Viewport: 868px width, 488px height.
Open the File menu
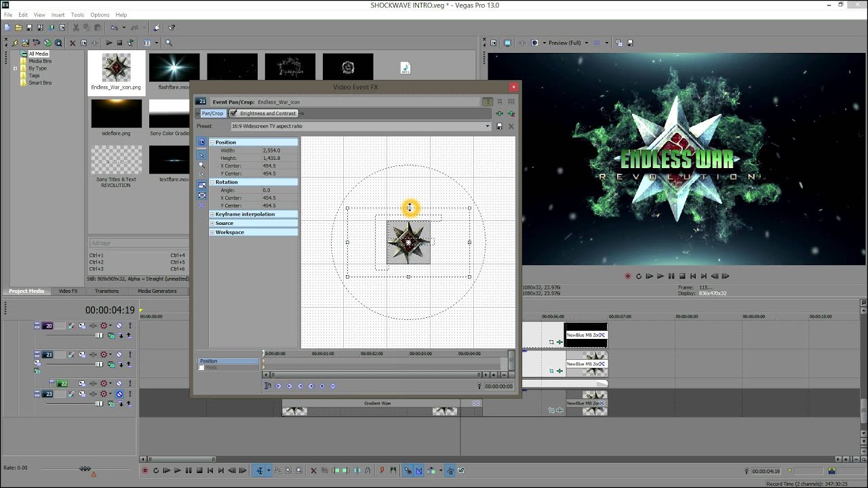pos(8,15)
